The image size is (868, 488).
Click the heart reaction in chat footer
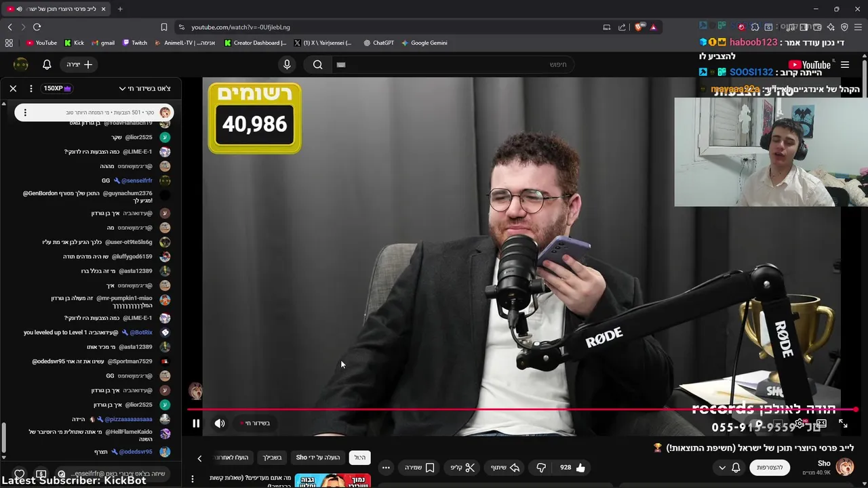(x=20, y=474)
